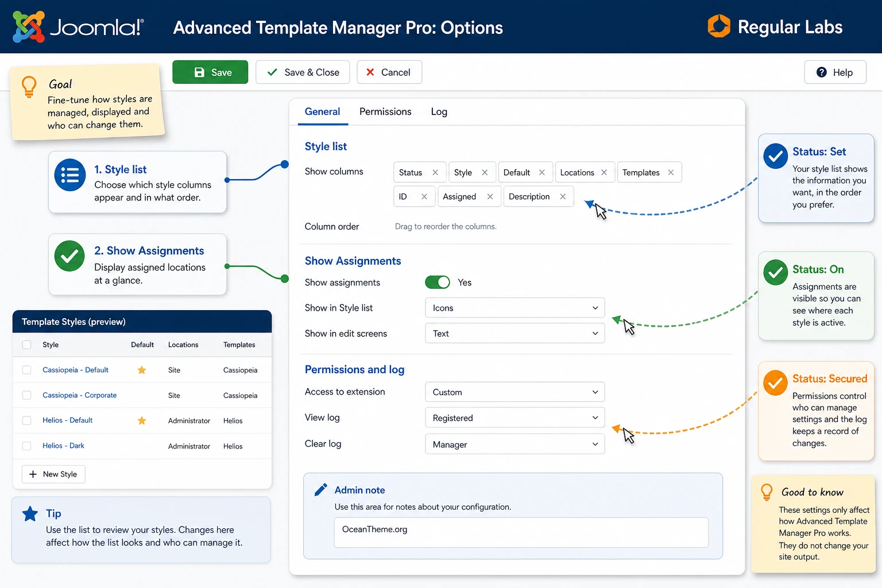Click the Show Assignments green checkmark icon

pos(69,256)
